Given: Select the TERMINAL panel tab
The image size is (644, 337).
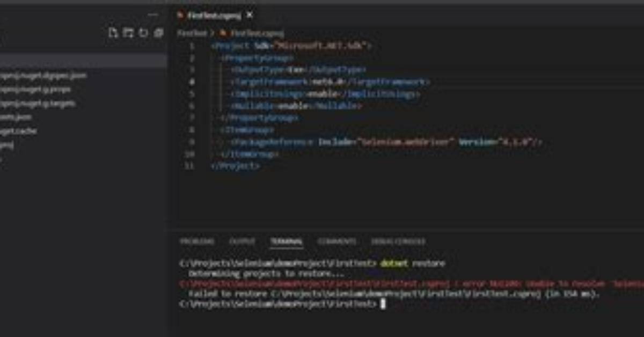Looking at the screenshot, I should 286,242.
